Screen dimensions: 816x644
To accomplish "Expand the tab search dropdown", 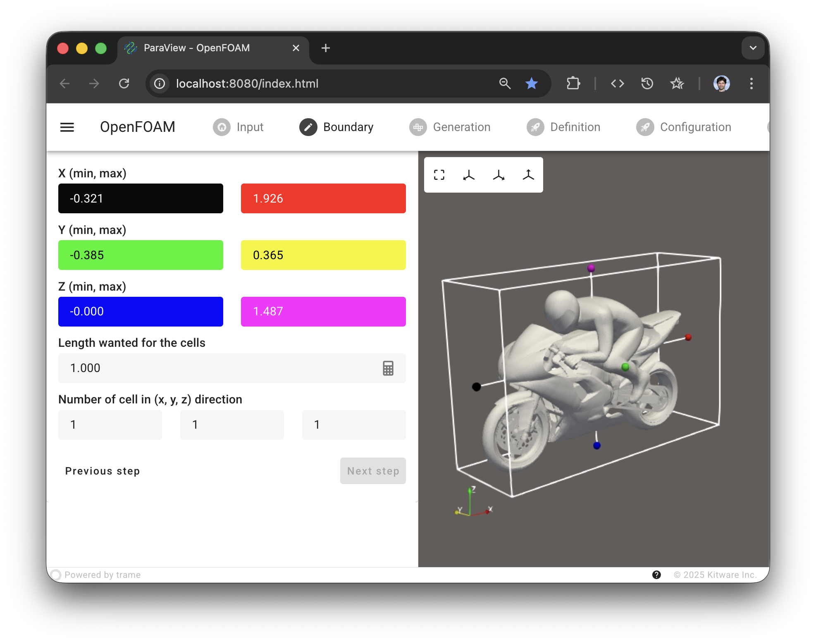I will [753, 48].
